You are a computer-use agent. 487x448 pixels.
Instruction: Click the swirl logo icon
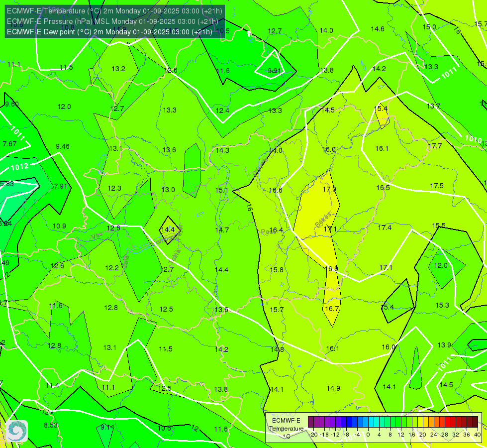pos(17,431)
